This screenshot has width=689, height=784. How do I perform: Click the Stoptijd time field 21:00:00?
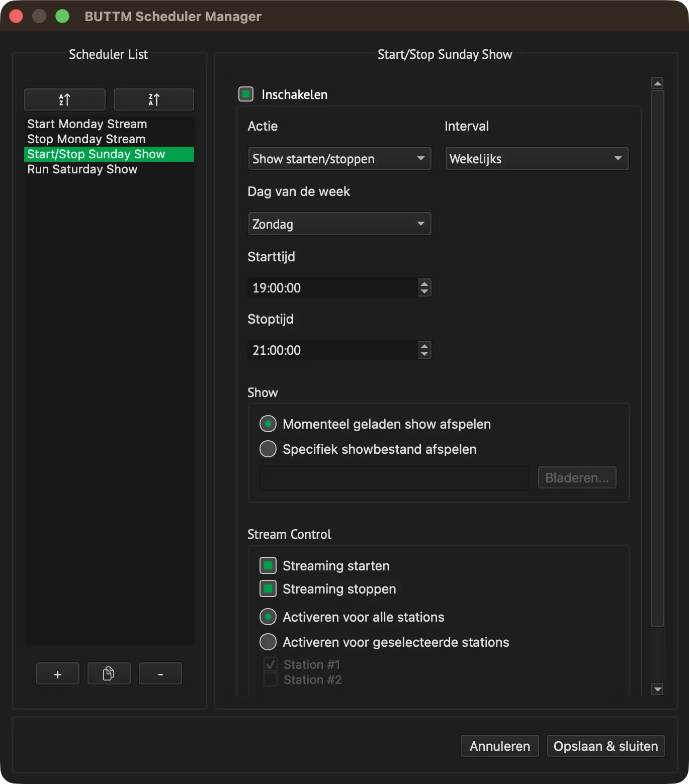(x=333, y=350)
